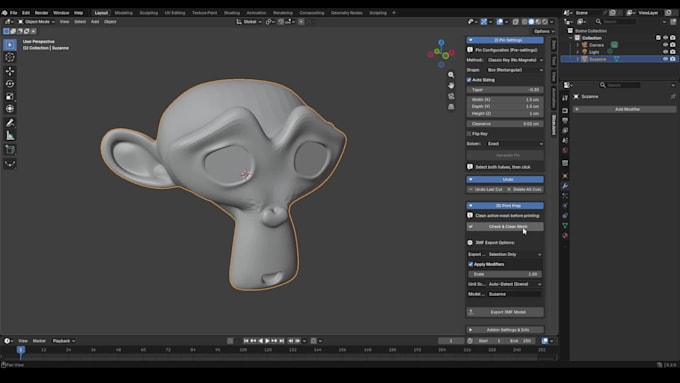This screenshot has height=383, width=680.
Task: Choose the Measure tool
Action: point(10,136)
